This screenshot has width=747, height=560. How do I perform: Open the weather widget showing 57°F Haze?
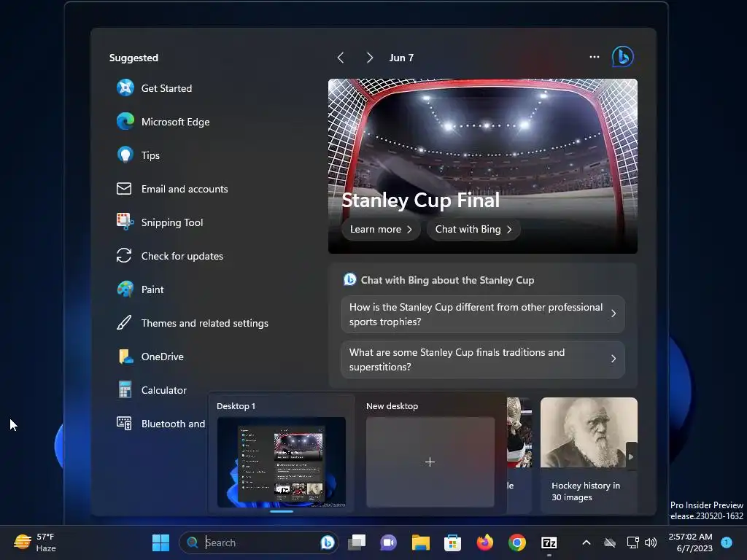click(35, 542)
